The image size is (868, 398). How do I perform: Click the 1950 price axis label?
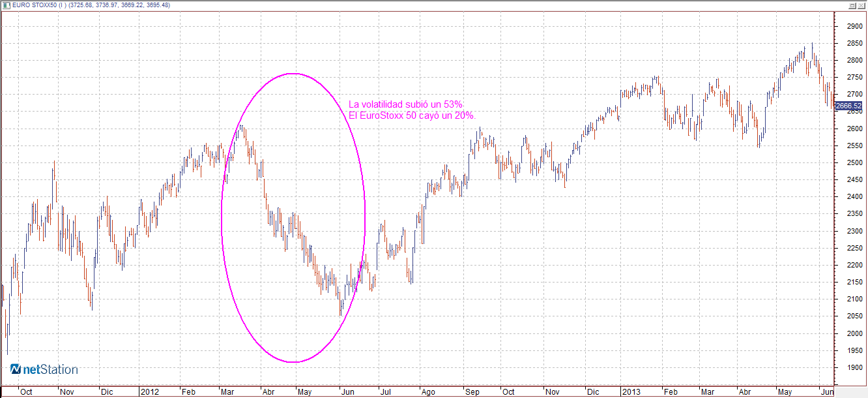tap(854, 350)
